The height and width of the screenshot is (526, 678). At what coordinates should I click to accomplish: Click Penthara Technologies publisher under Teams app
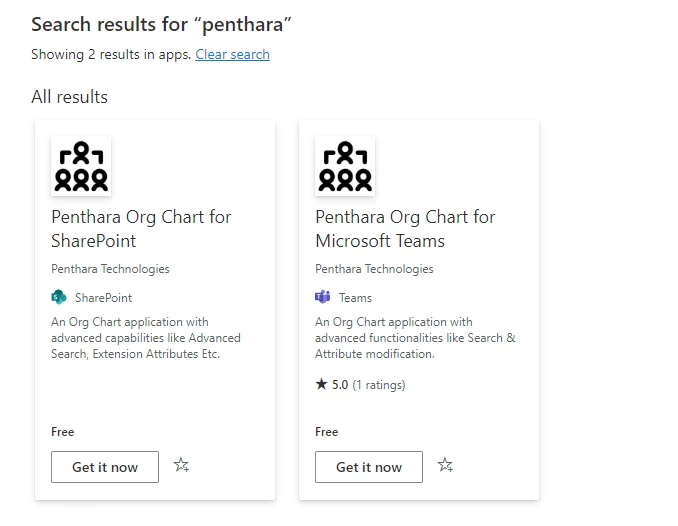[x=374, y=269]
